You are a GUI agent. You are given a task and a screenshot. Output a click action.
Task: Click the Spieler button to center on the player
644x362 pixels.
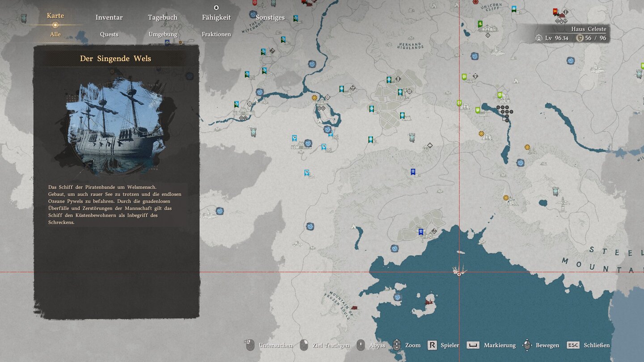[x=443, y=345]
